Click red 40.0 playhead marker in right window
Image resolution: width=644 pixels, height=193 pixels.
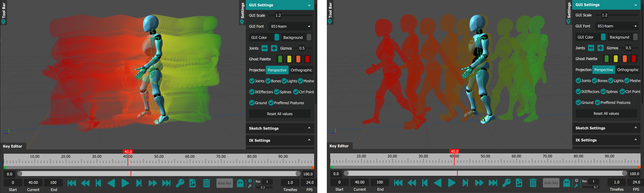click(454, 151)
